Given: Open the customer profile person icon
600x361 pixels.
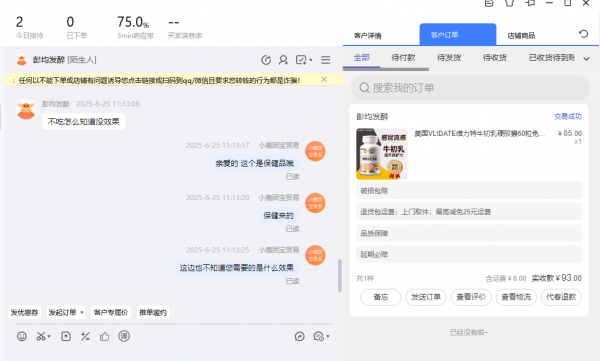Looking at the screenshot, I should [x=283, y=60].
